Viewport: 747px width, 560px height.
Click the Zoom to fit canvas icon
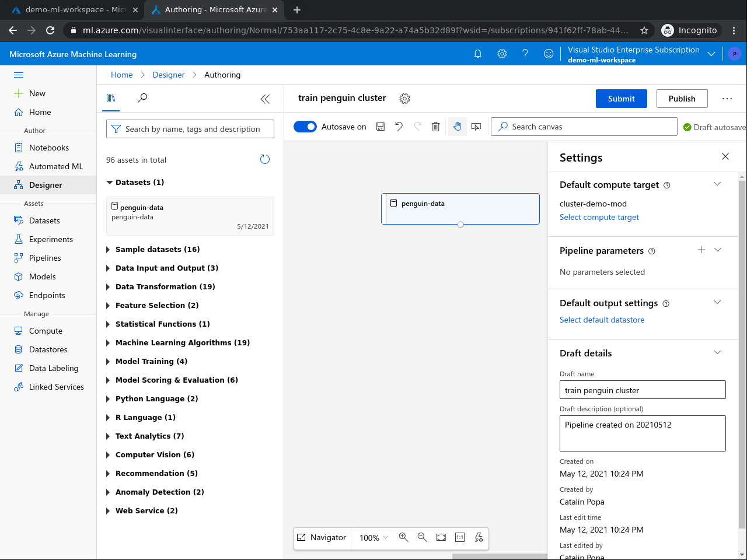[x=441, y=537]
